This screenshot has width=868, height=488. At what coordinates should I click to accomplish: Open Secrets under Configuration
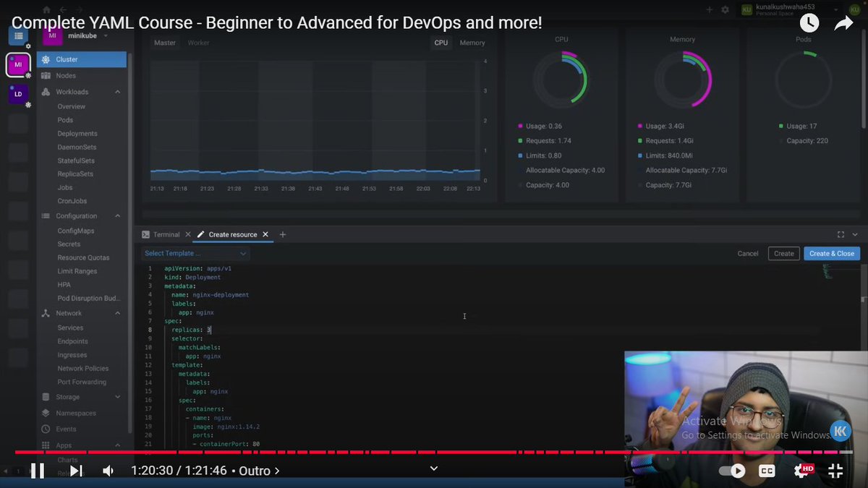69,244
